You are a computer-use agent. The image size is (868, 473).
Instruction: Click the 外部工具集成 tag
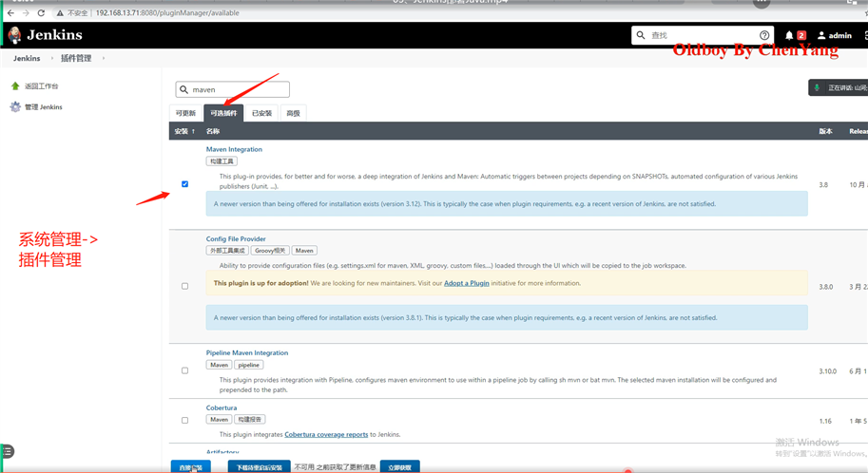227,251
